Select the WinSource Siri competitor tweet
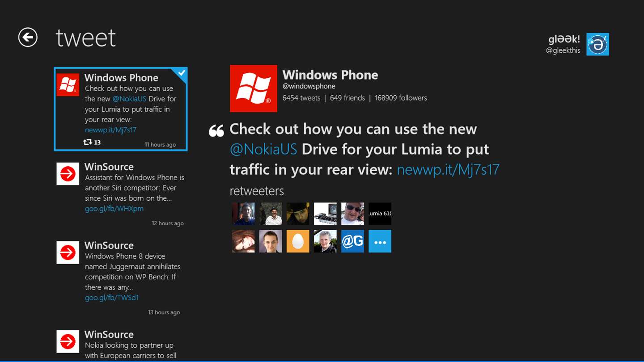 [120, 195]
